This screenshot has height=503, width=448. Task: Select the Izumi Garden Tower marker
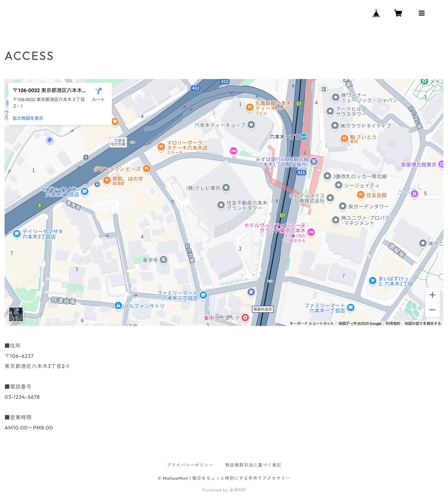[342, 206]
